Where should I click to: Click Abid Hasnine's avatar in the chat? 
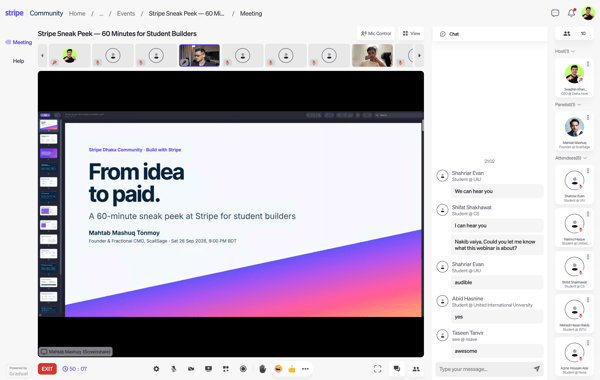click(x=442, y=301)
